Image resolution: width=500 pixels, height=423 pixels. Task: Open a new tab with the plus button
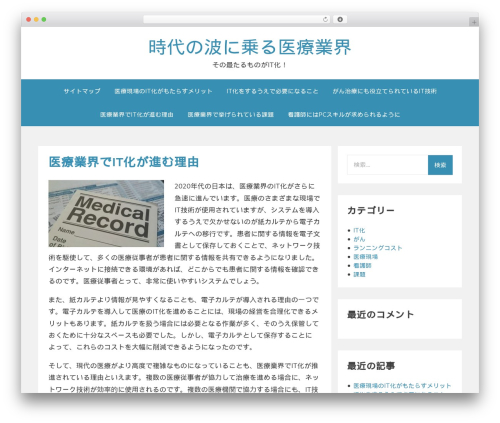tap(474, 22)
